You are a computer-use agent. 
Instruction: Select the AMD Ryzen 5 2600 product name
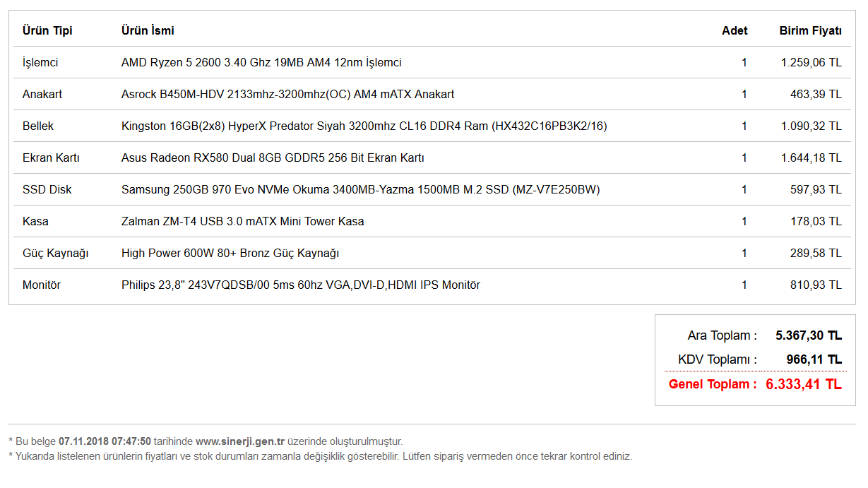[x=261, y=62]
